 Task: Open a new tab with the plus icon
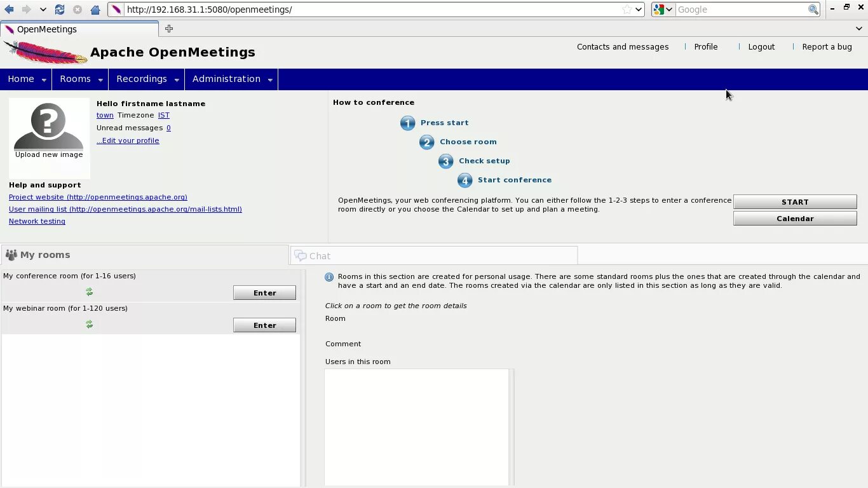(x=169, y=29)
